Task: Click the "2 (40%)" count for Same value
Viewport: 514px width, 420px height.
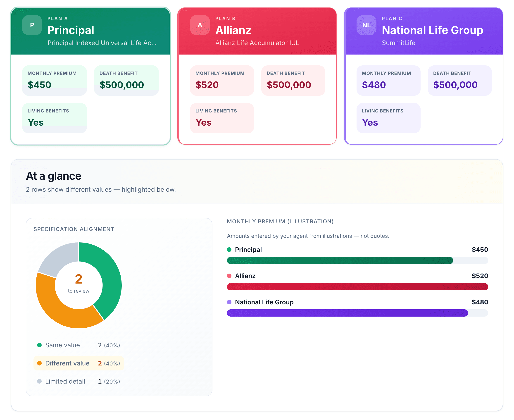Action: (x=109, y=345)
